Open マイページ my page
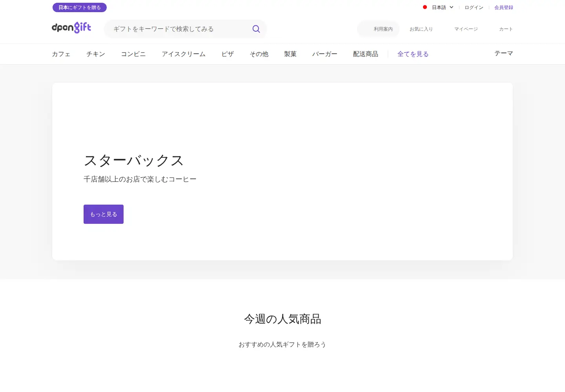The width and height of the screenshot is (565, 392). click(466, 29)
